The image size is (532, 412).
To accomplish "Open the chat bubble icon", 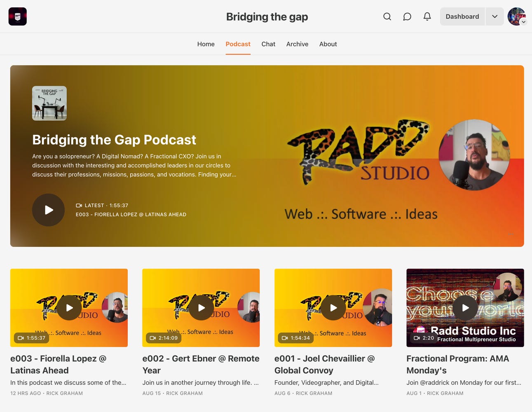I will click(x=407, y=16).
